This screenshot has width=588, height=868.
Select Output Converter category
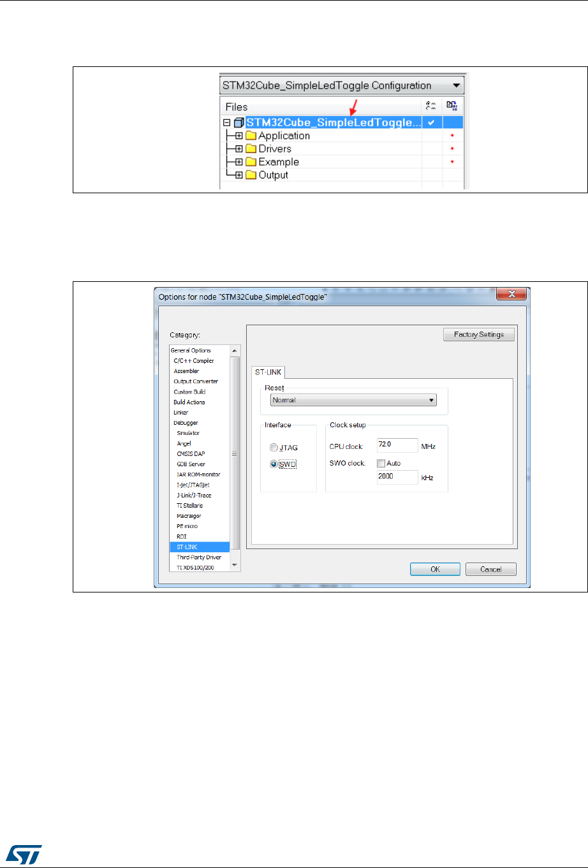tap(196, 381)
